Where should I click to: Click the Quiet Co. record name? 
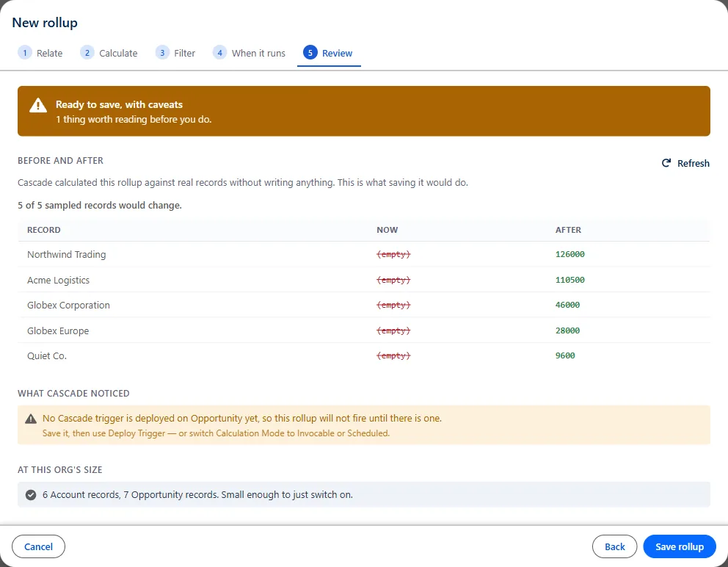(x=47, y=356)
